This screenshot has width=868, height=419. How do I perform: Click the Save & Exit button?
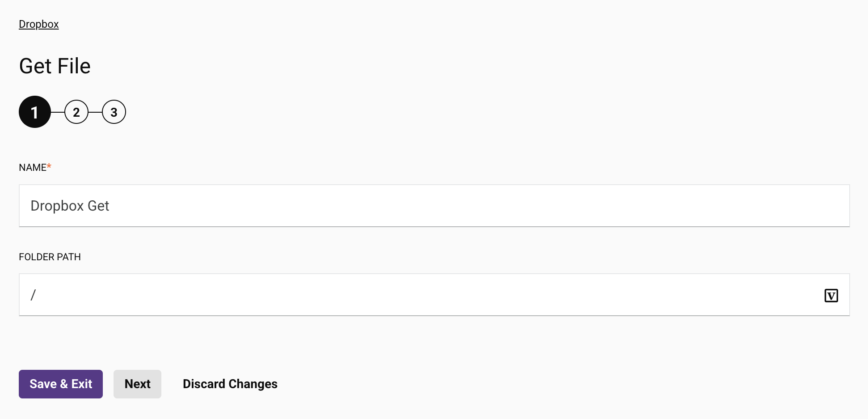pyautogui.click(x=61, y=384)
